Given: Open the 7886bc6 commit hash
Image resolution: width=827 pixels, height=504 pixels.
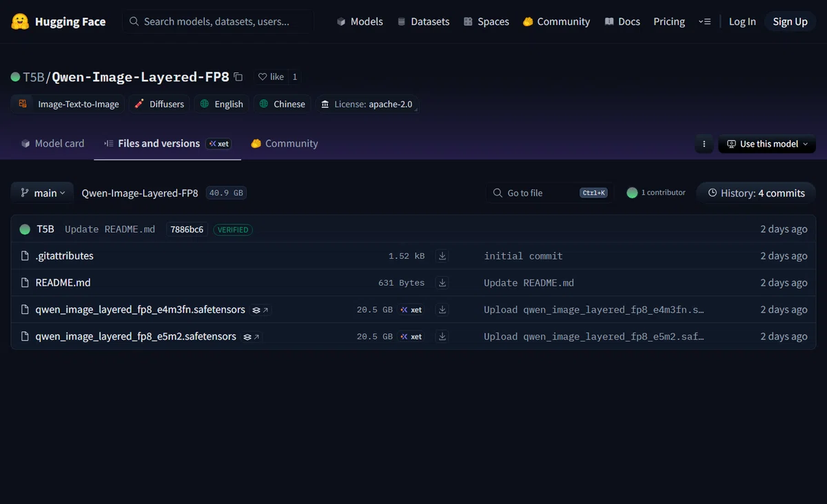Looking at the screenshot, I should [187, 229].
